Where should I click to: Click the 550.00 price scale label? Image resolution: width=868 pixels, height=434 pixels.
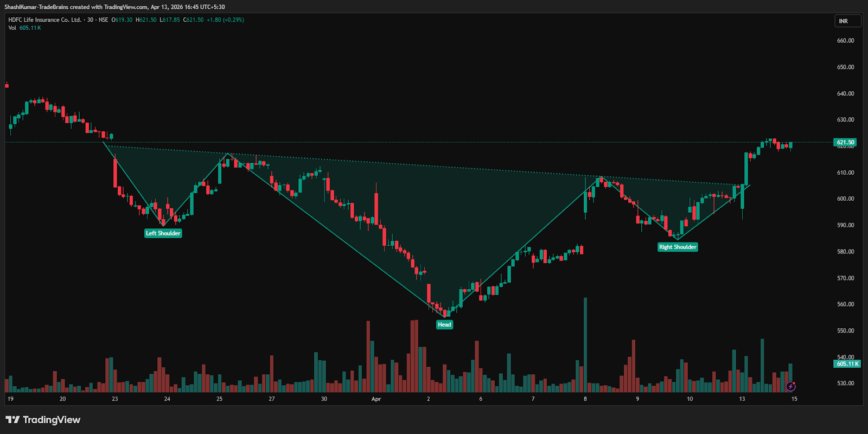pyautogui.click(x=845, y=330)
